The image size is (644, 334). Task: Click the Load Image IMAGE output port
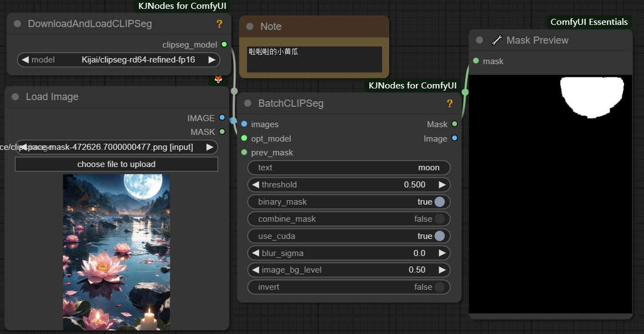point(222,118)
